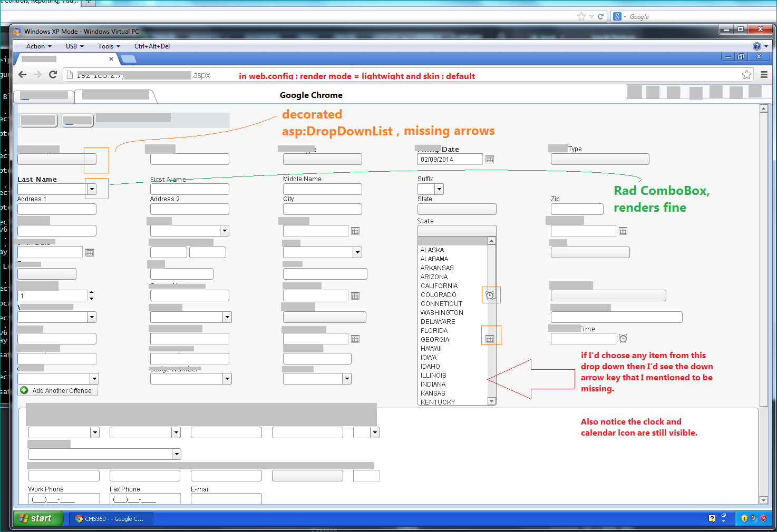Screen dimensions: 777x532
Task: Click the red shield tray icon
Action: coord(763,518)
